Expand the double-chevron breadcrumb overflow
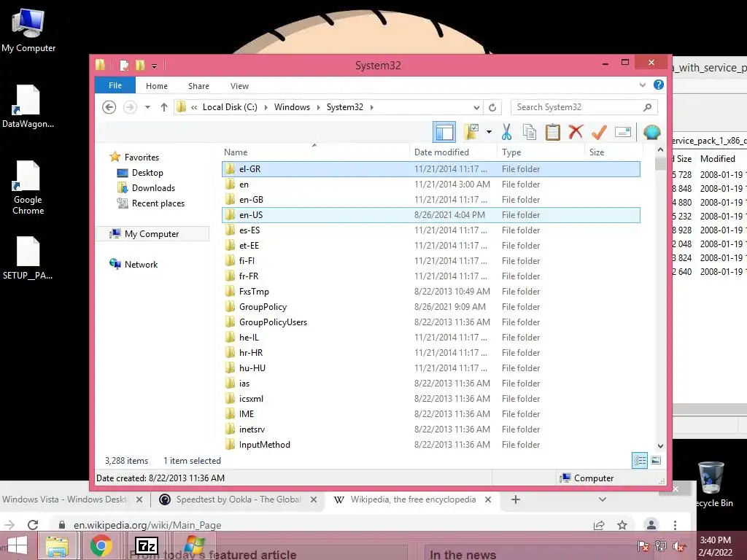Viewport: 747px width, 560px height. click(194, 108)
